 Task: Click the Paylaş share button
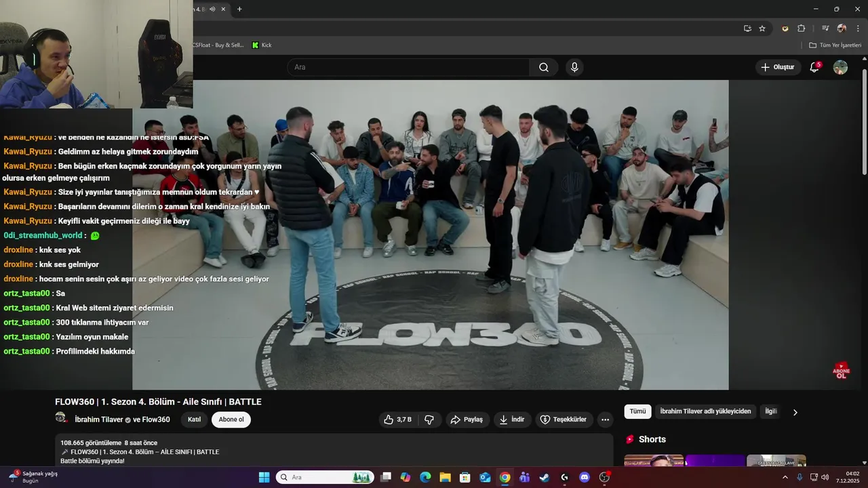tap(467, 420)
